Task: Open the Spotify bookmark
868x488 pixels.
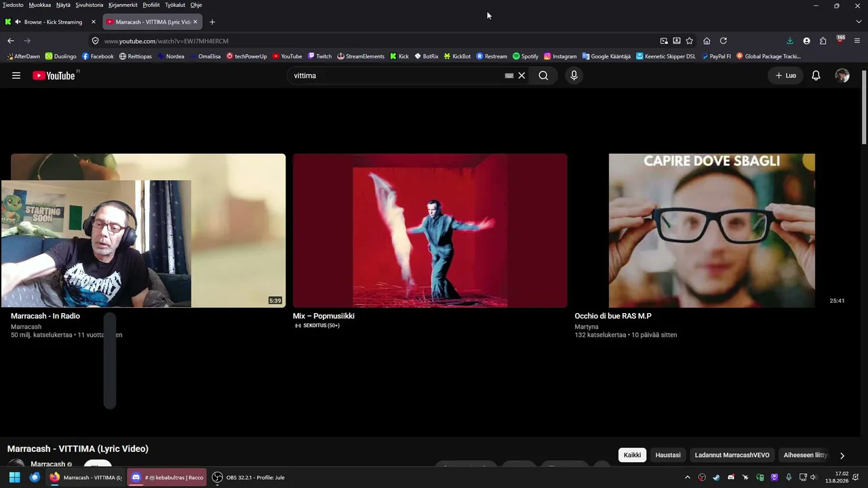Action: pos(526,56)
